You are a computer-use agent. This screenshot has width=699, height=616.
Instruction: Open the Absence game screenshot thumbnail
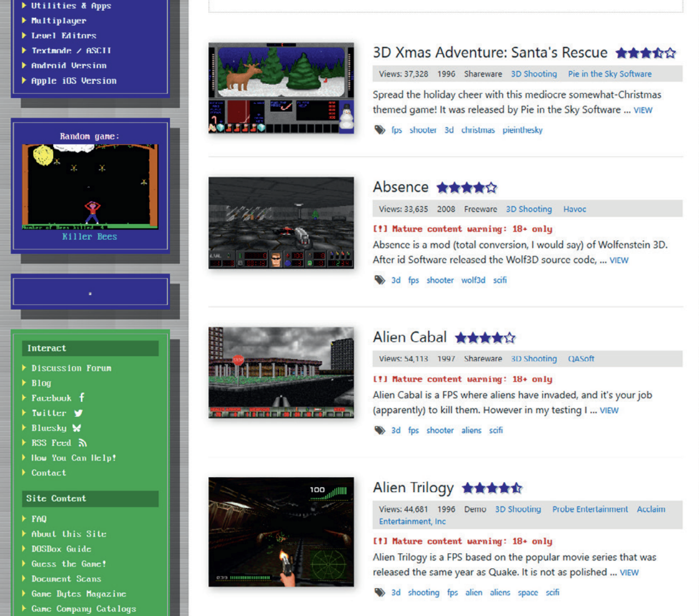(281, 223)
